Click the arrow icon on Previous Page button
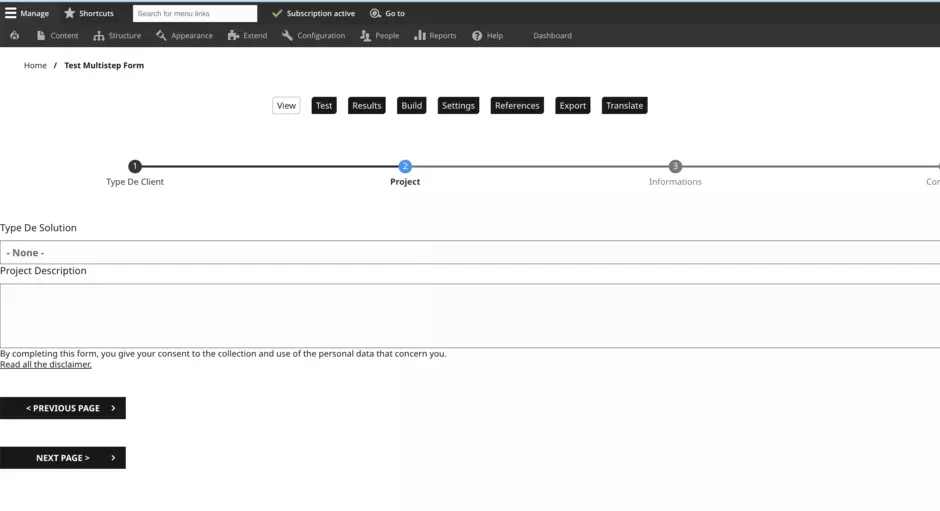 (x=113, y=408)
